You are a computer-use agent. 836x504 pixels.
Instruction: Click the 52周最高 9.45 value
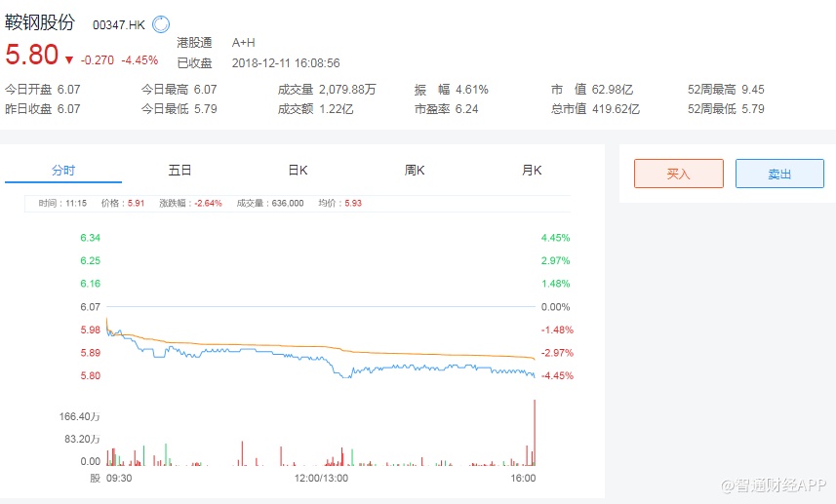click(x=753, y=90)
